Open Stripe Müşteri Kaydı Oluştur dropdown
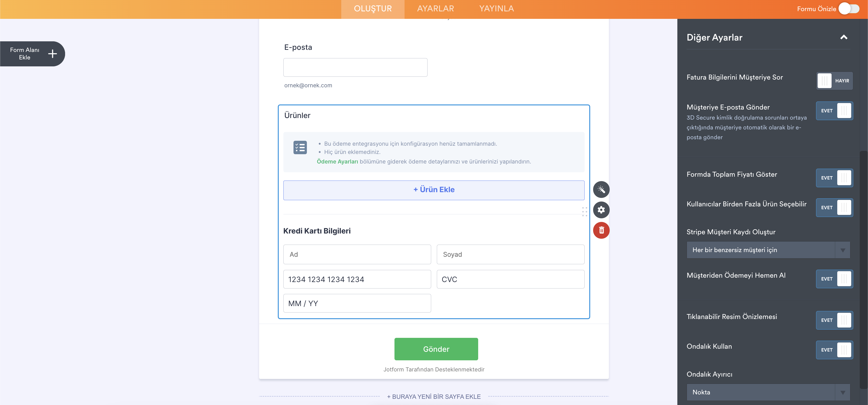 tap(768, 250)
